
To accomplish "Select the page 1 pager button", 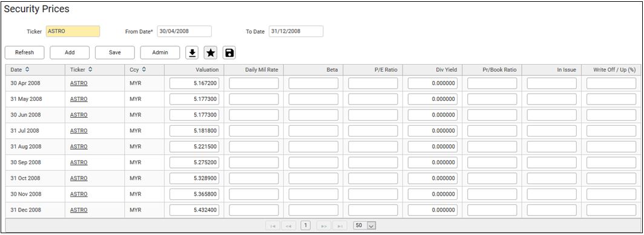I will click(306, 225).
